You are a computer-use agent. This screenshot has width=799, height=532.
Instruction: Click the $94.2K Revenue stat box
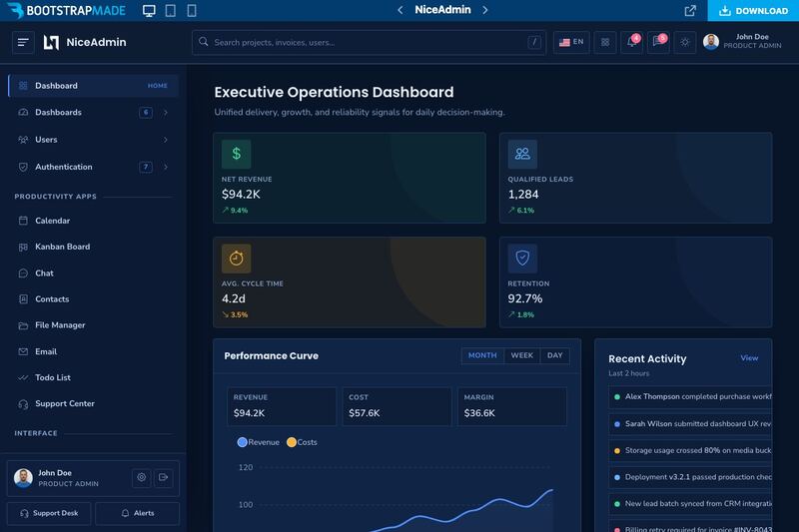282,406
